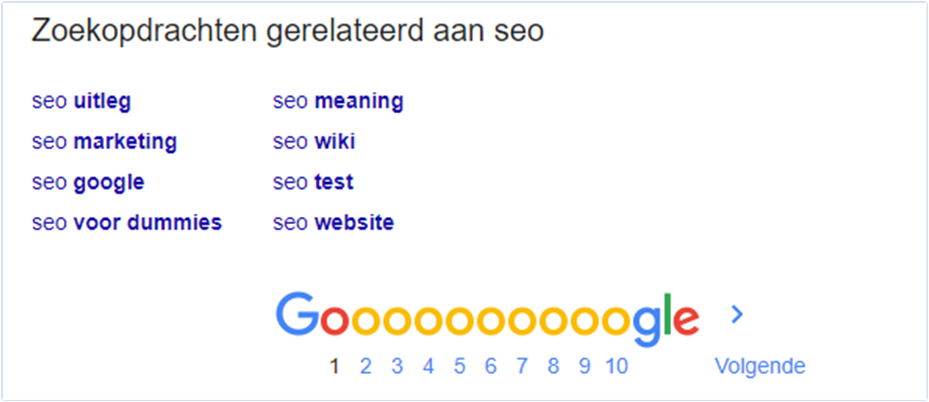Go to results page 2
This screenshot has height=402, width=929.
[366, 366]
